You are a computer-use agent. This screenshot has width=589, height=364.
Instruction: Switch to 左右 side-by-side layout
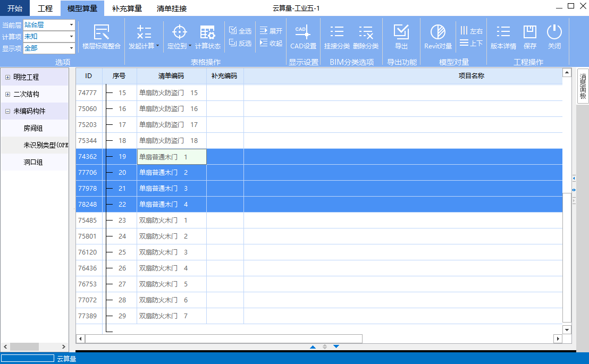click(472, 31)
